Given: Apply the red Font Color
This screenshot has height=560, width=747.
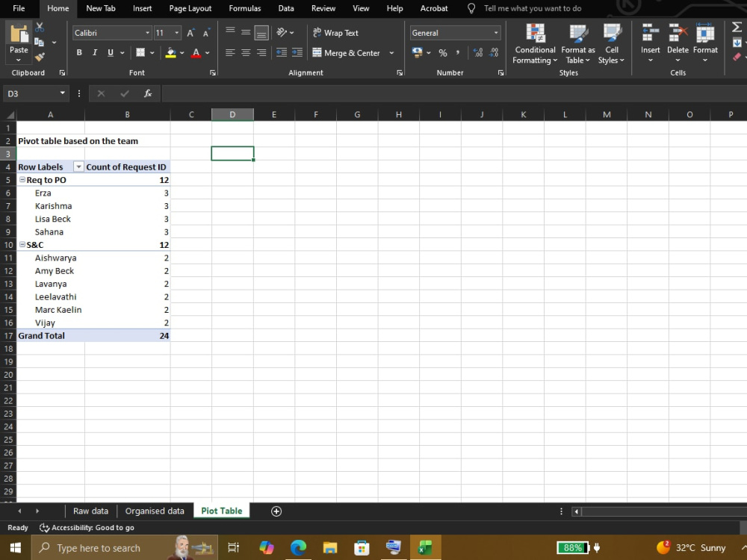Looking at the screenshot, I should pyautogui.click(x=196, y=53).
